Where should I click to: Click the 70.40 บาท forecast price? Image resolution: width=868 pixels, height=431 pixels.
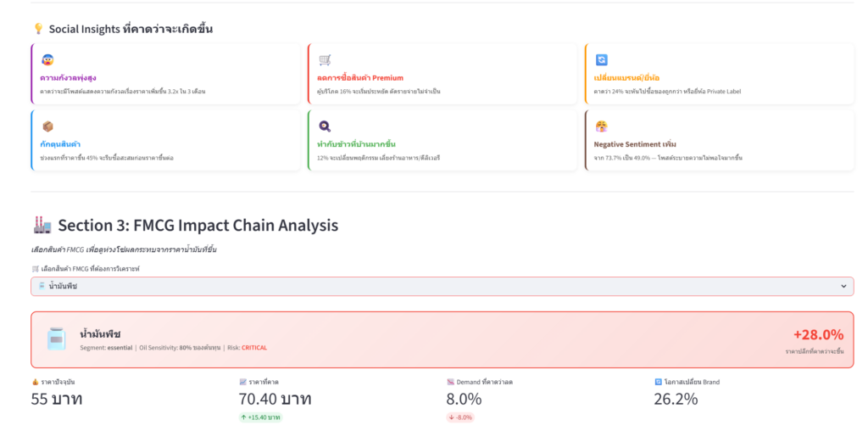[275, 399]
